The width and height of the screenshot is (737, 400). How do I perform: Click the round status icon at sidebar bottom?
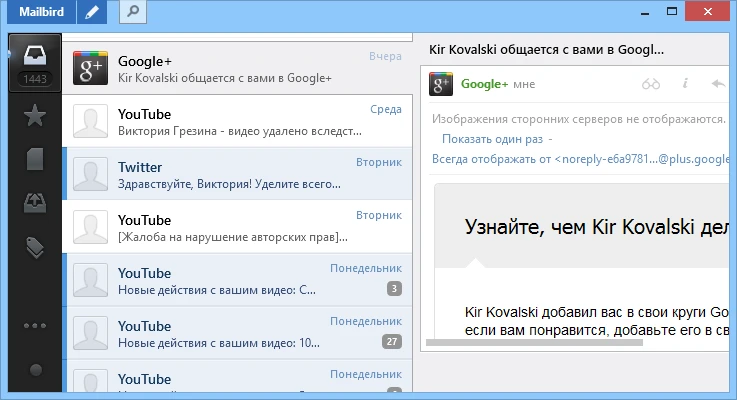[x=34, y=370]
